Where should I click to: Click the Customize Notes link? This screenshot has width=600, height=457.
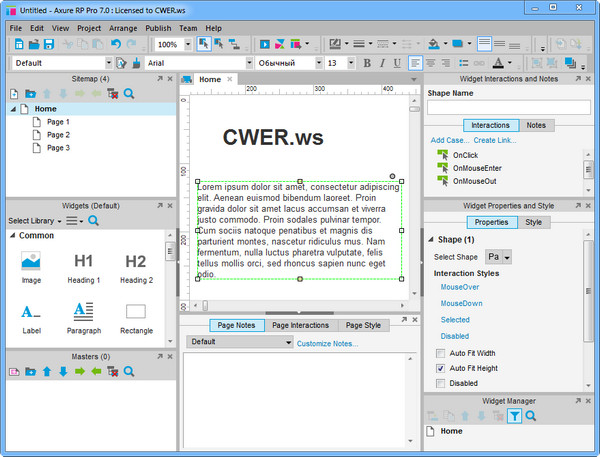pos(327,343)
